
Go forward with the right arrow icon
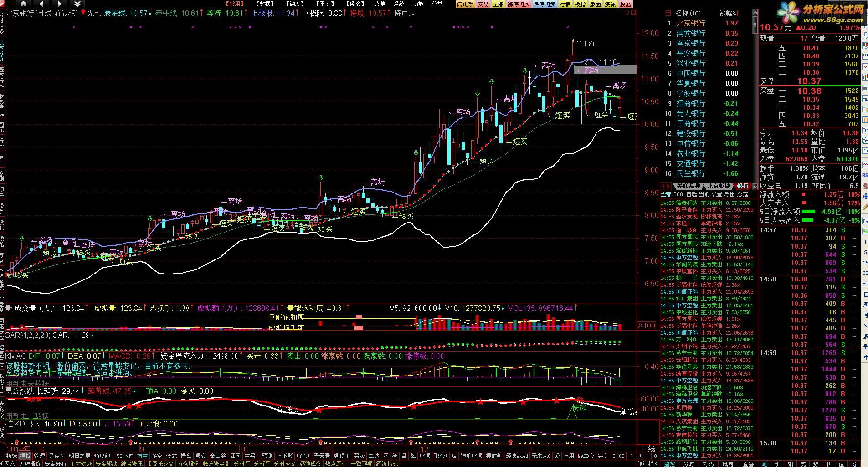click(59, 4)
